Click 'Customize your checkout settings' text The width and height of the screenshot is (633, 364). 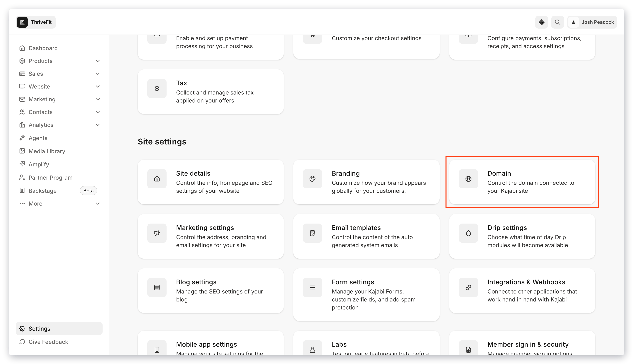(x=376, y=38)
